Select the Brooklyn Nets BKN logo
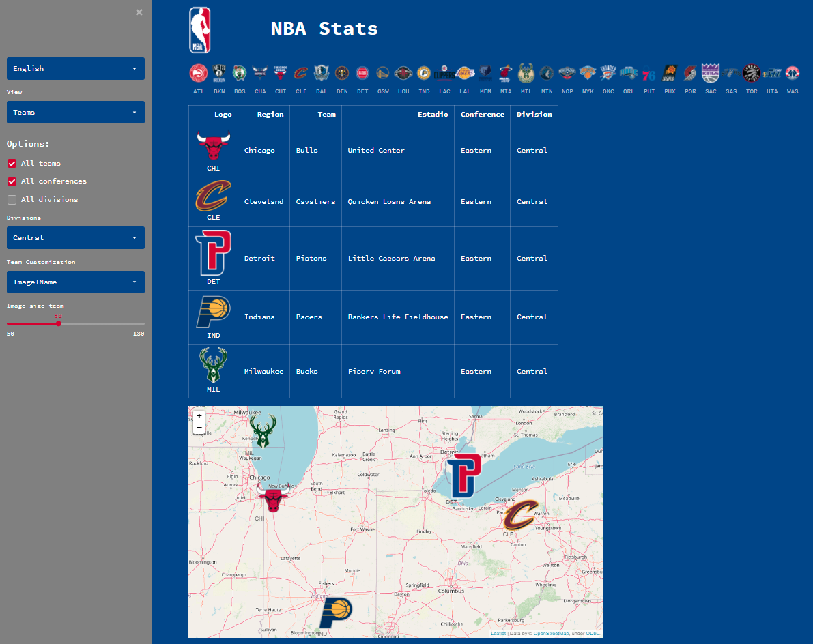The width and height of the screenshot is (813, 644). pyautogui.click(x=219, y=74)
